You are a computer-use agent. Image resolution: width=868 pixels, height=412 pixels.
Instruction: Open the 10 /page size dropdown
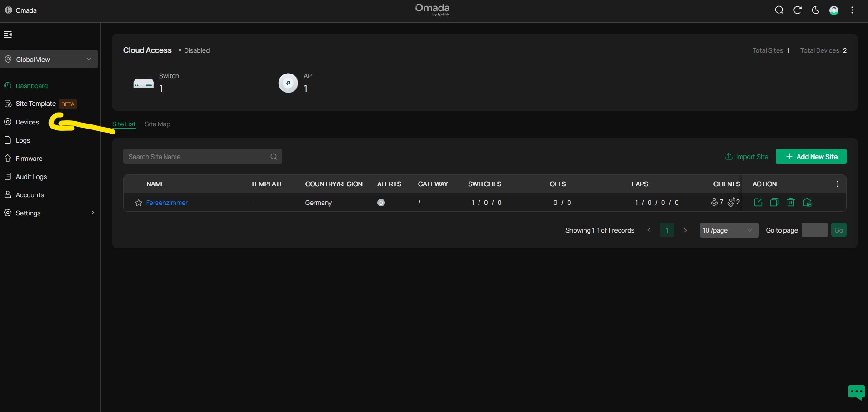728,230
